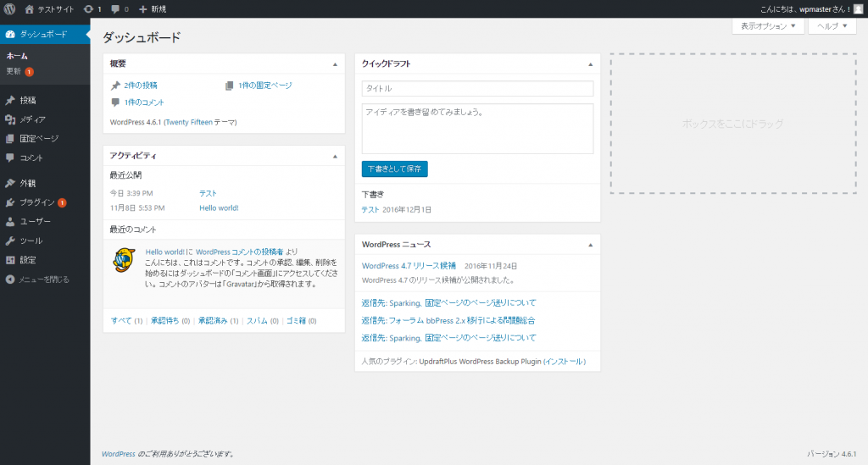The height and width of the screenshot is (465, 868).
Task: Click the comments bubble icon in admin bar
Action: pos(115,8)
